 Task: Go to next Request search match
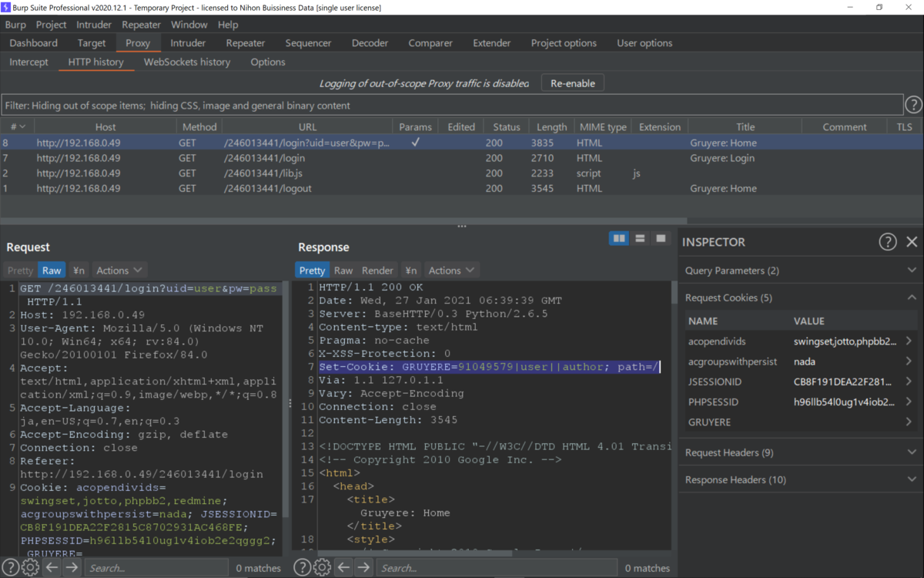72,568
